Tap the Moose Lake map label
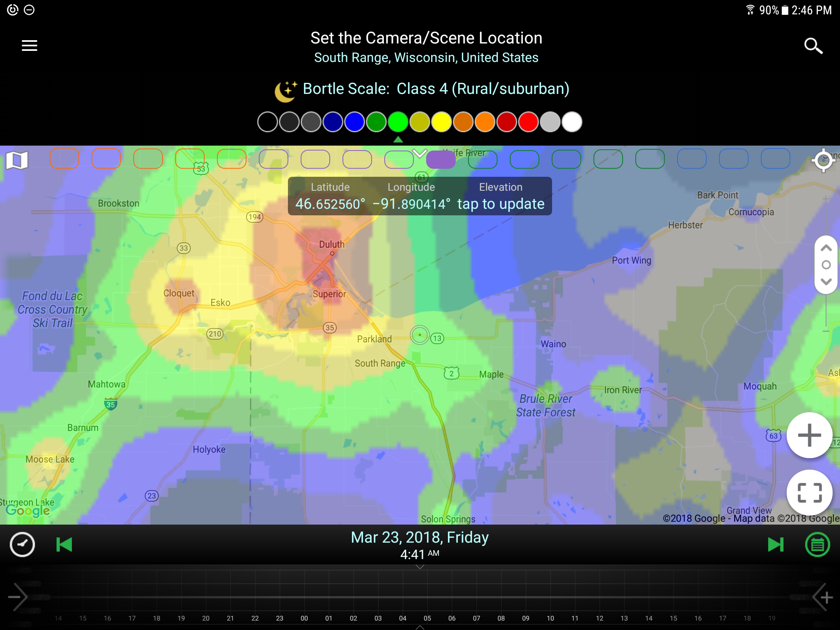 click(50, 459)
